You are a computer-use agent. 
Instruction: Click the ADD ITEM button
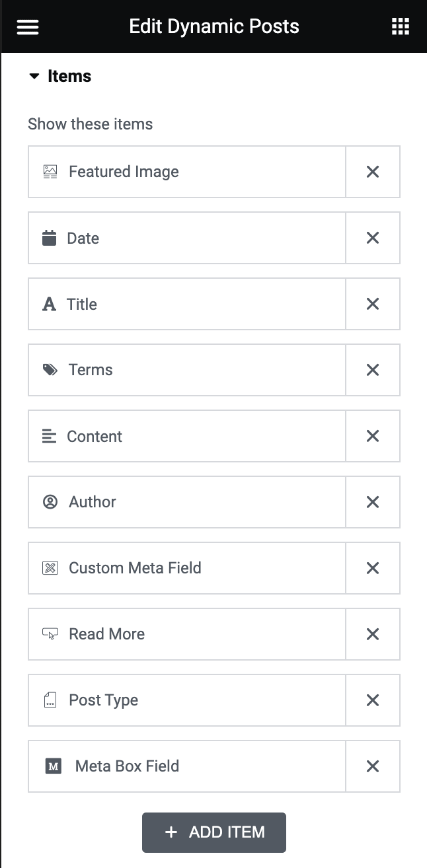click(214, 832)
